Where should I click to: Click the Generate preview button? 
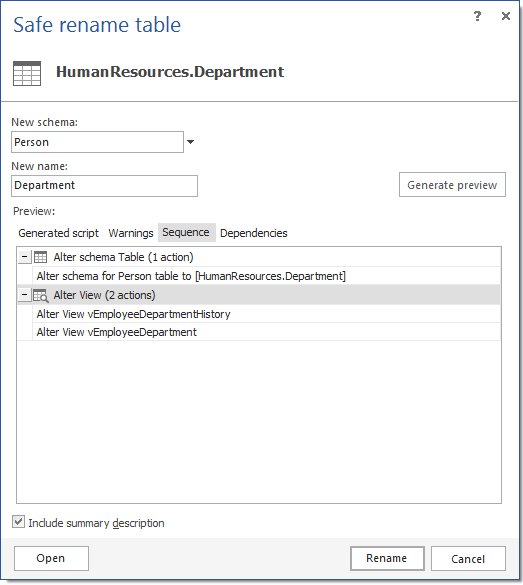(452, 185)
